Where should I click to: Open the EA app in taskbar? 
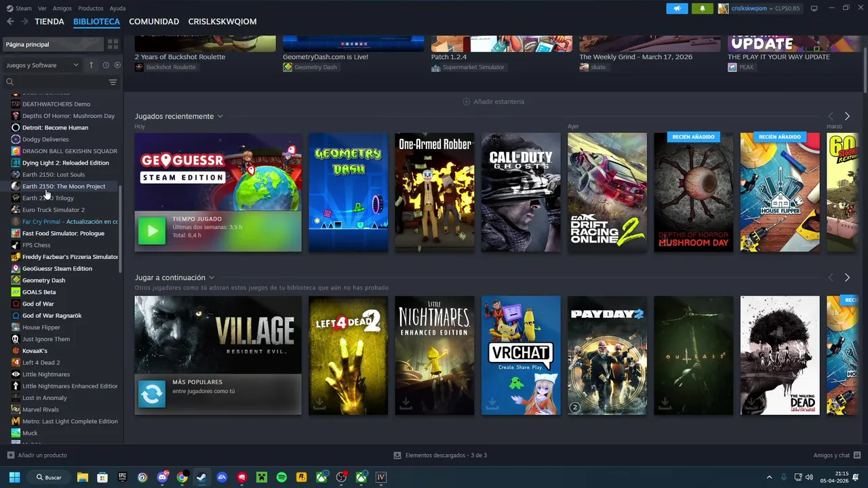pyautogui.click(x=222, y=477)
